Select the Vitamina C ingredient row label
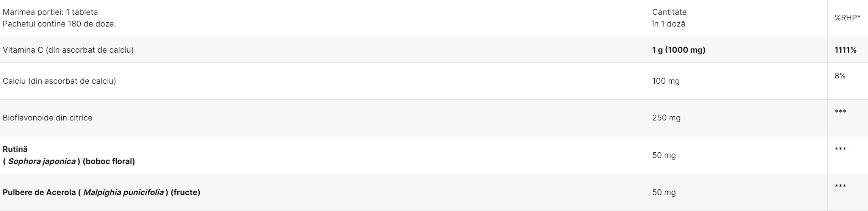Image resolution: width=868 pixels, height=211 pixels. tap(68, 50)
